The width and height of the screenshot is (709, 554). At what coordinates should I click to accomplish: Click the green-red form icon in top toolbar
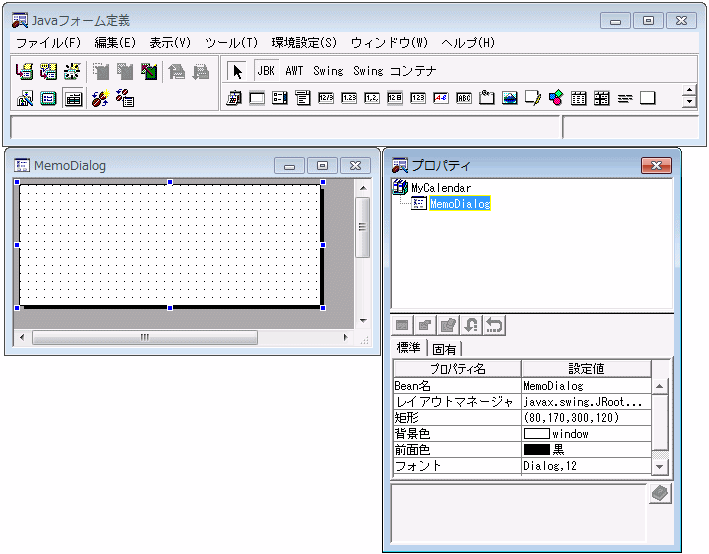pyautogui.click(x=149, y=72)
